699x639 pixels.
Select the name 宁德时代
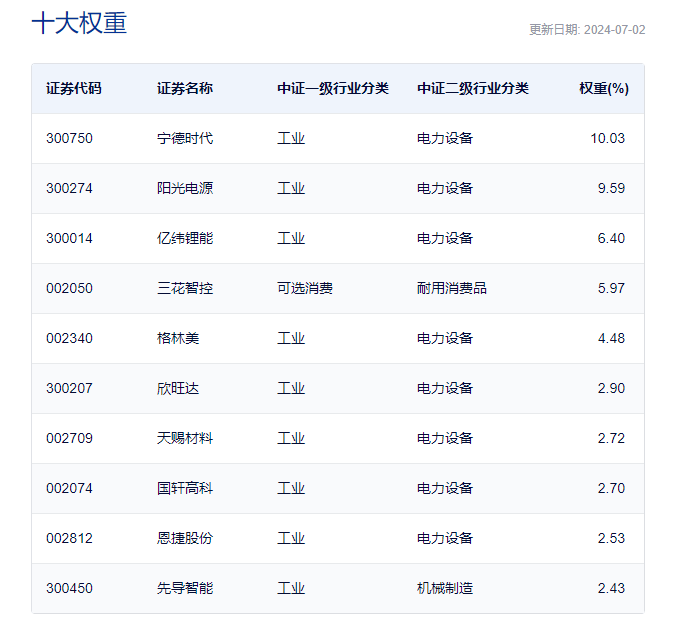(x=185, y=138)
